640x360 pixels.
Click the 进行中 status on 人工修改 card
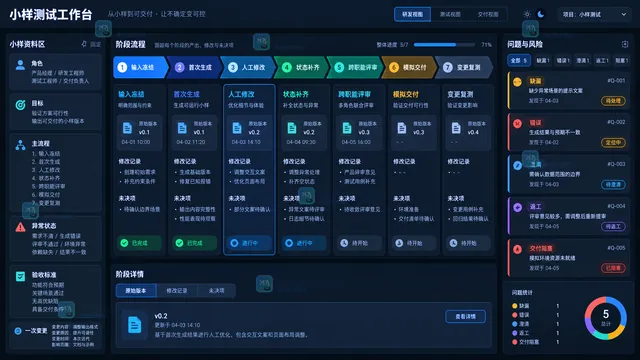[249, 243]
